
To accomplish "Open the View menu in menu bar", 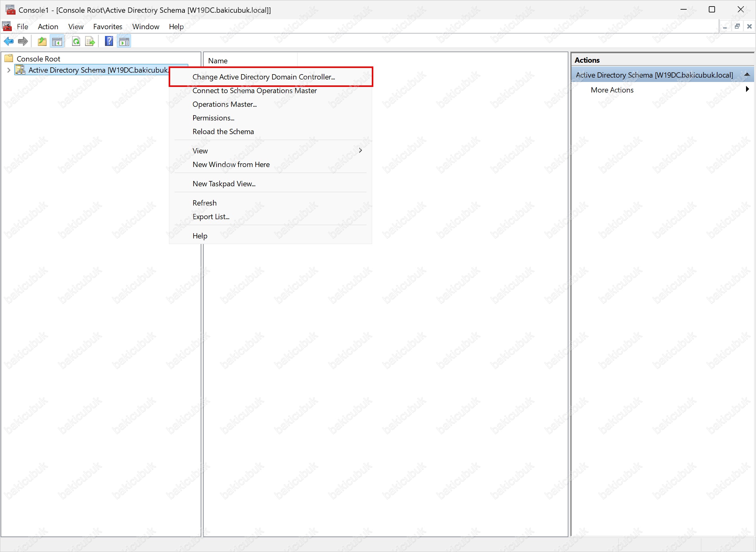I will point(76,26).
